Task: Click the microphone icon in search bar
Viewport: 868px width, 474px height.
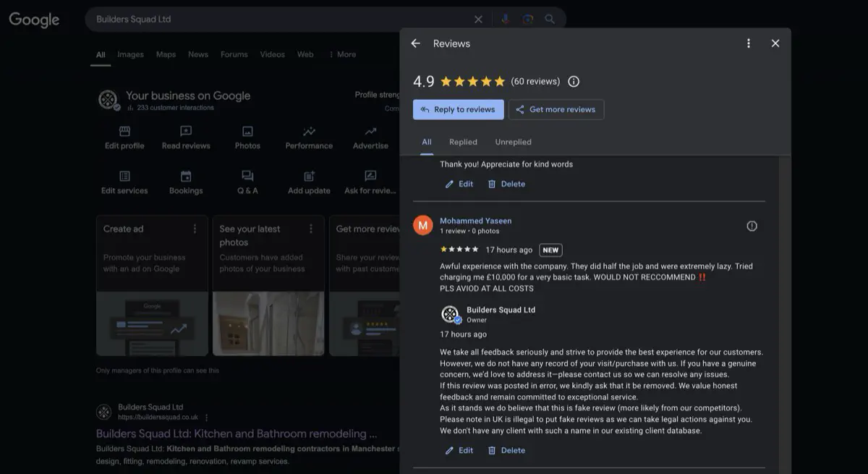Action: [x=504, y=20]
